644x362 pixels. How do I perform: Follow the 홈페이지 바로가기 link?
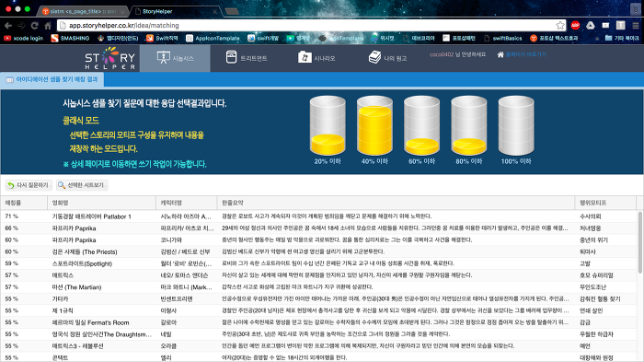[525, 54]
